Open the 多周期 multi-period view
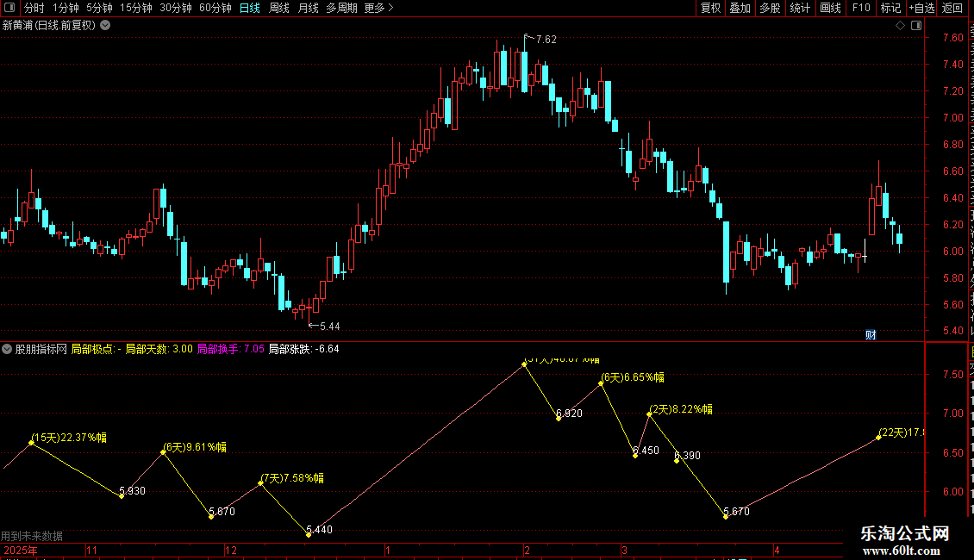974x560 pixels. 341,8
